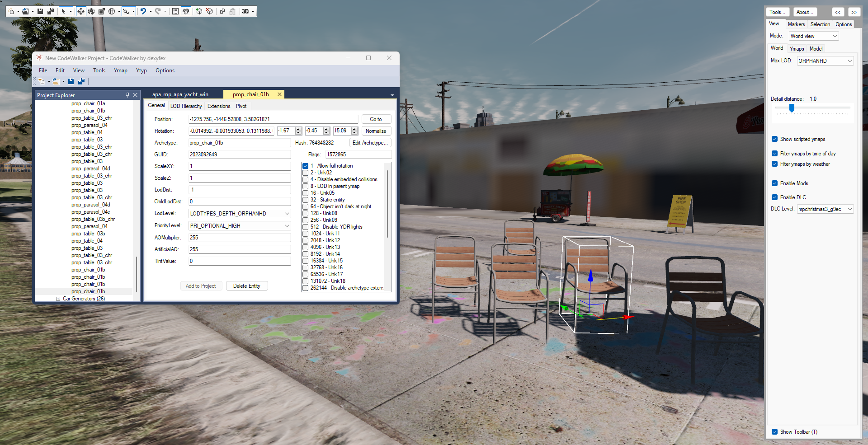Image resolution: width=868 pixels, height=445 pixels.
Task: Click the Normalize button
Action: [376, 131]
